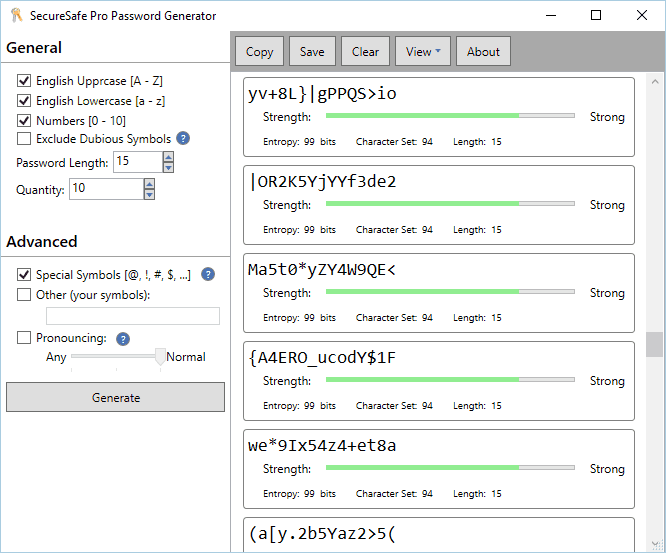666x553 pixels.
Task: Click the Copy button
Action: pyautogui.click(x=259, y=51)
